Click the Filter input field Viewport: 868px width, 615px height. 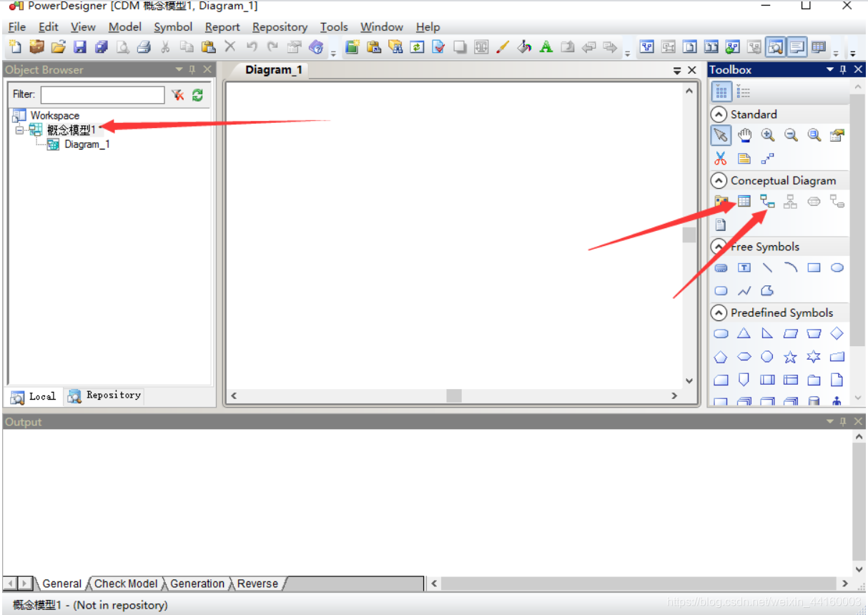click(103, 94)
